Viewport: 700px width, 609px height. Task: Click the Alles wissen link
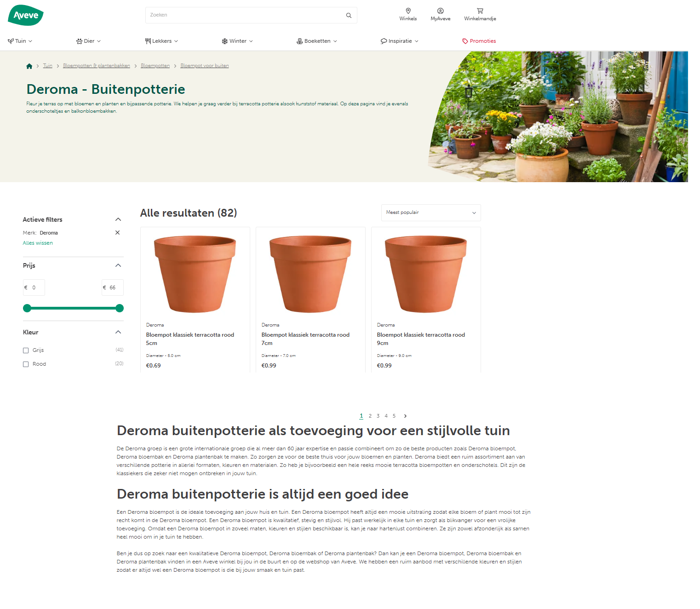coord(37,242)
